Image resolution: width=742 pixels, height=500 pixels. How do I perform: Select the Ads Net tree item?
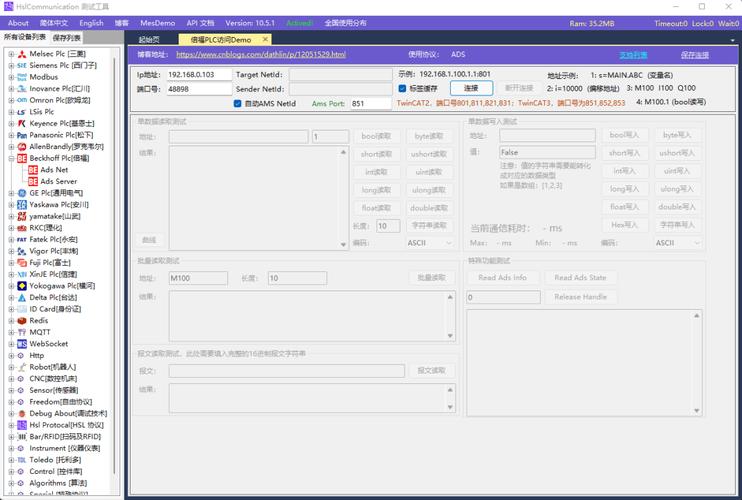[x=54, y=170]
